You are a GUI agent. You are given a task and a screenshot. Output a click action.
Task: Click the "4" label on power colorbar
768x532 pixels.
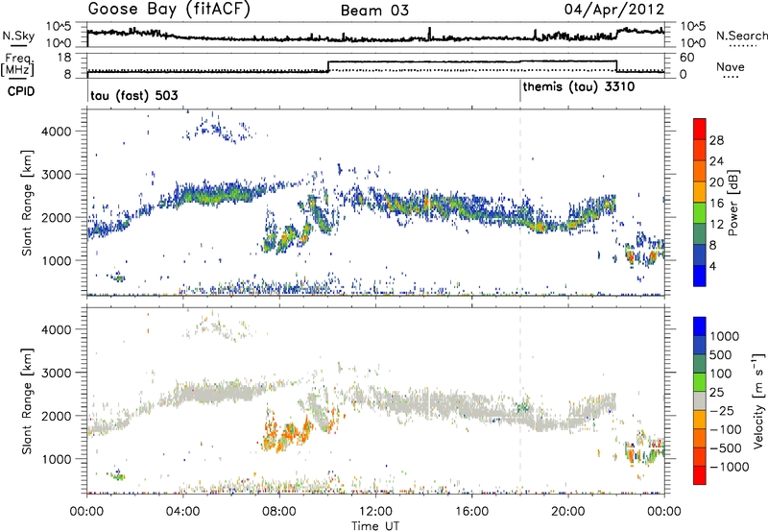(x=712, y=266)
